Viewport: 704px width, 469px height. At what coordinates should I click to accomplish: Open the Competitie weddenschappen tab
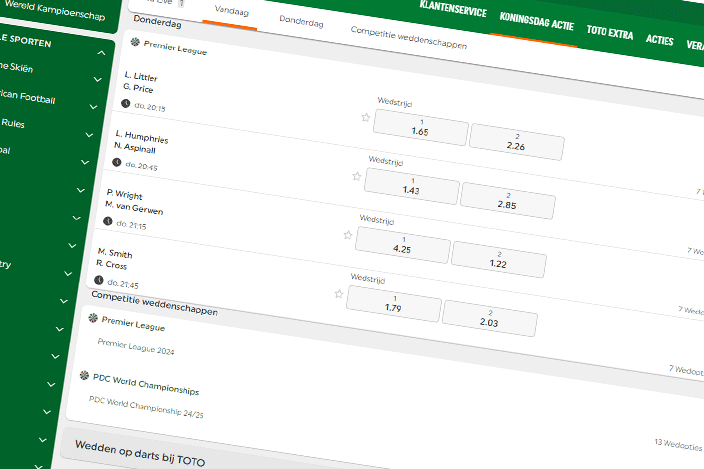409,38
